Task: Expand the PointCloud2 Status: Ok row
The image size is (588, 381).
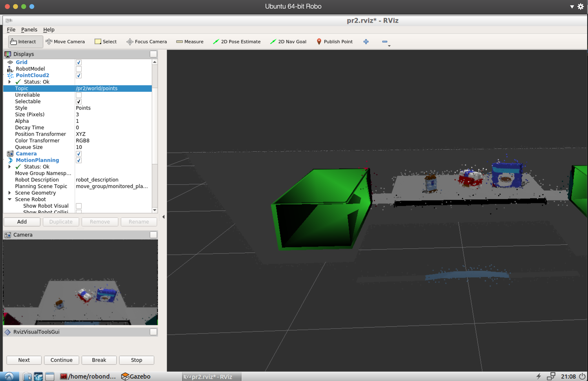Action: [x=9, y=82]
